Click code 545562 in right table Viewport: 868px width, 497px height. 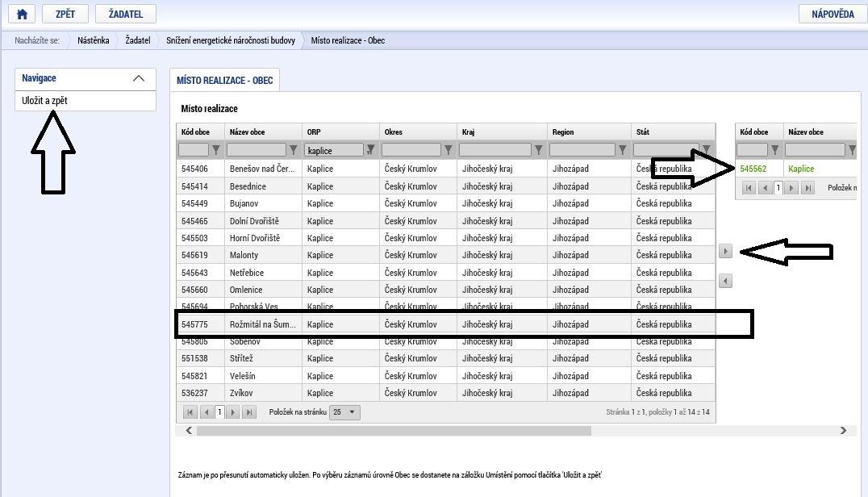[753, 169]
